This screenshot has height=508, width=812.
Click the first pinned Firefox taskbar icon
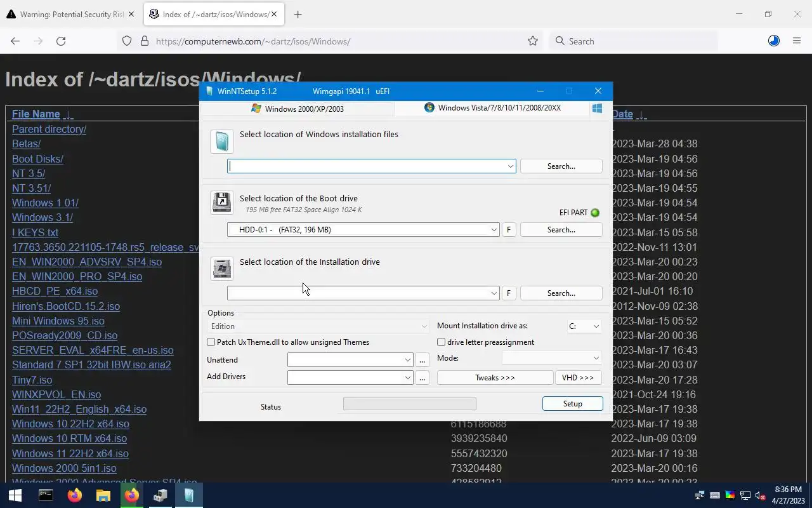(x=75, y=495)
